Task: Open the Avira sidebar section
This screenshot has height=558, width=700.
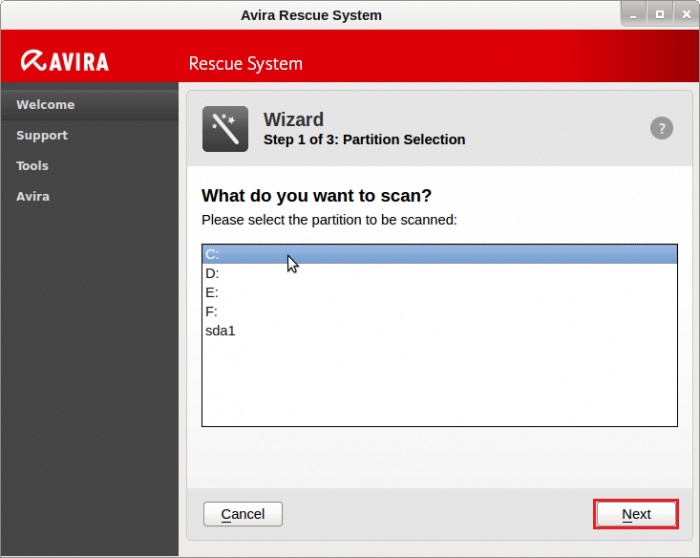Action: [90, 196]
